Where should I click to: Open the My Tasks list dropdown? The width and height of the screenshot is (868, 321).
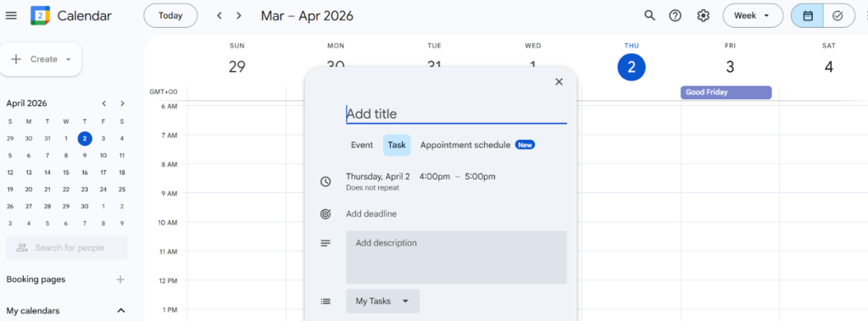[x=383, y=301]
